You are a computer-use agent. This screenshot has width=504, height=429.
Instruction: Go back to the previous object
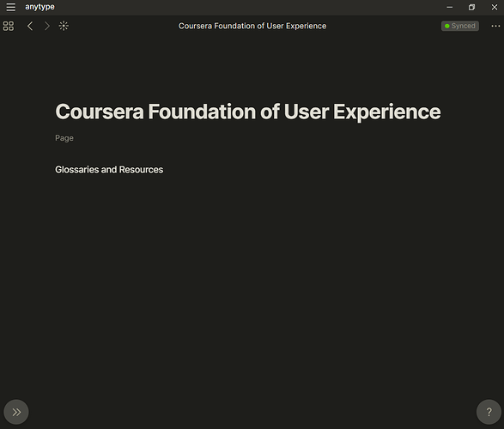click(30, 26)
